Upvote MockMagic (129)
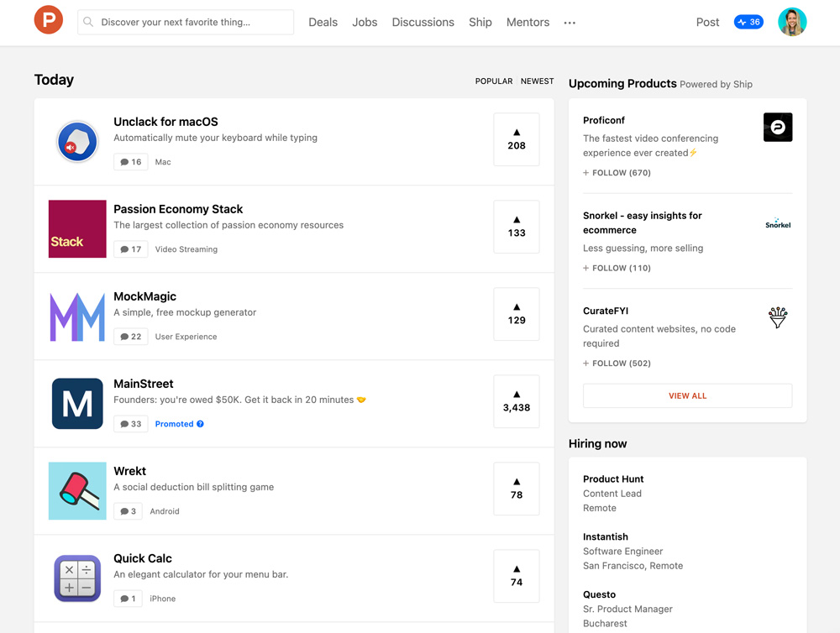Screen dimensions: 840x633 [x=517, y=314]
